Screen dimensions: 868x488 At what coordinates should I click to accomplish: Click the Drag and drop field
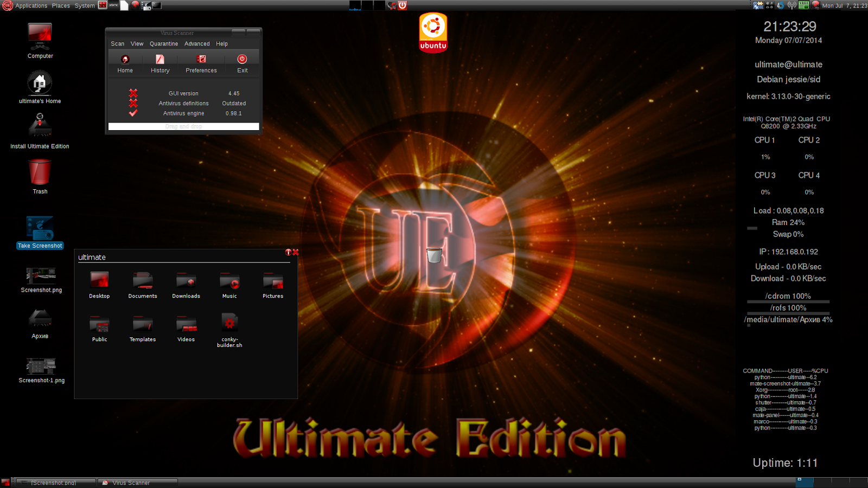(183, 126)
